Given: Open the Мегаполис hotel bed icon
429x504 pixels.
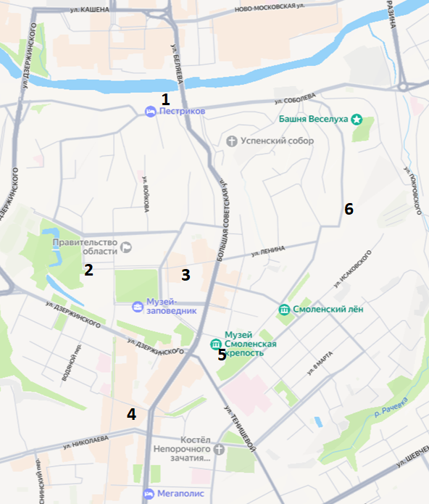Looking at the screenshot, I should click(149, 493).
